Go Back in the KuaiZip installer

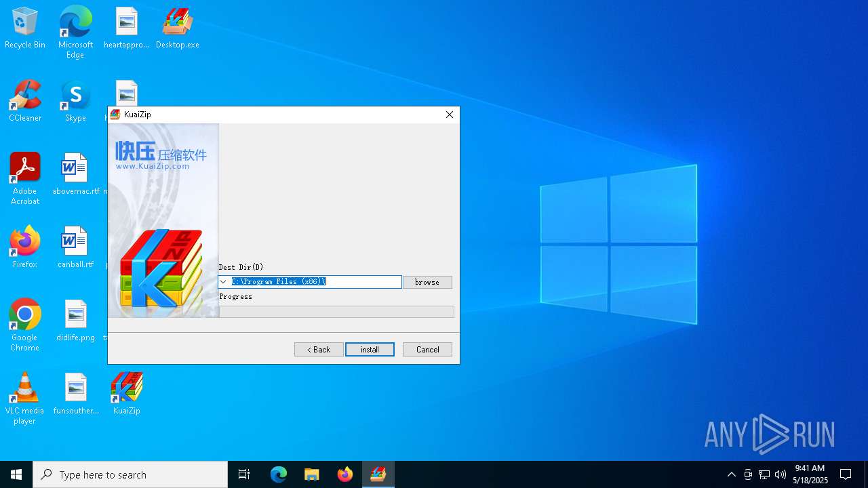click(319, 350)
